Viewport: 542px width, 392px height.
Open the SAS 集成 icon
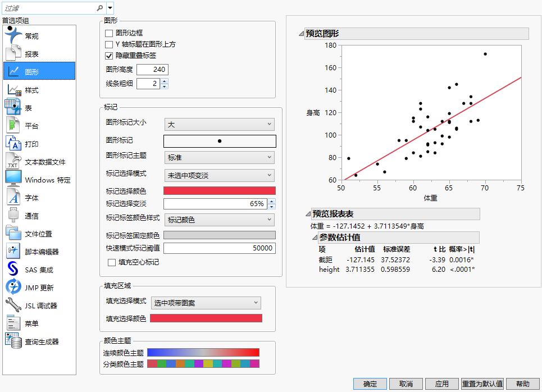click(13, 269)
